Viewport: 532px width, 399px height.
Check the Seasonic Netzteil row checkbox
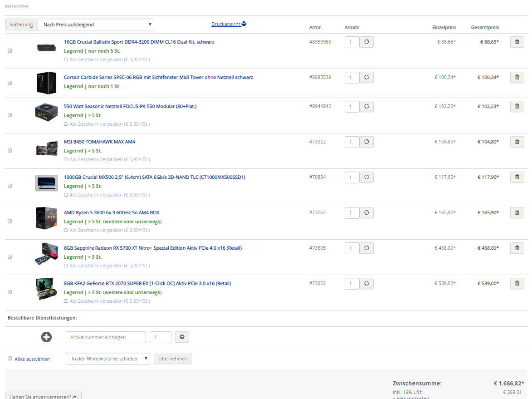tap(10, 115)
